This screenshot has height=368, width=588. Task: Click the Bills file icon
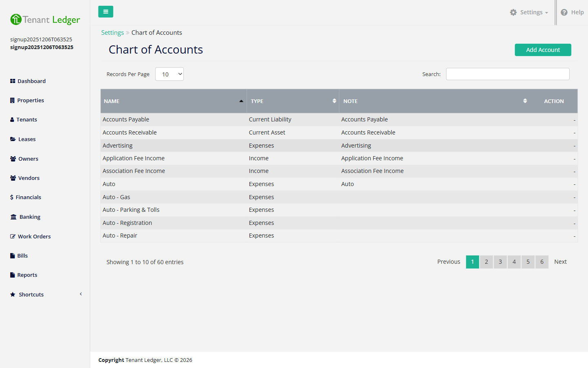tap(12, 256)
